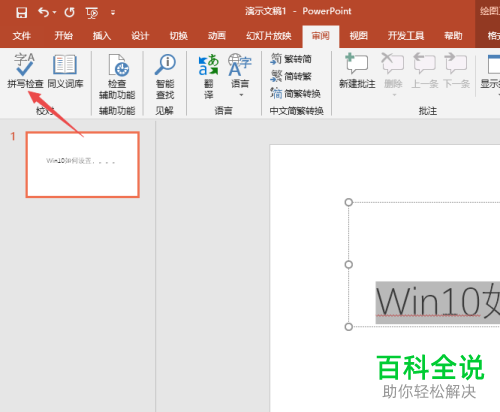Redo the last action
The height and width of the screenshot is (412, 500).
69,12
